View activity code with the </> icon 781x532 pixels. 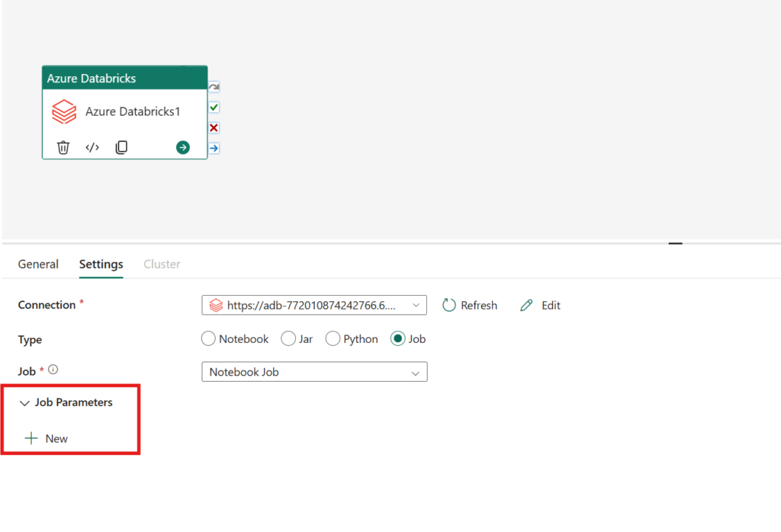92,147
